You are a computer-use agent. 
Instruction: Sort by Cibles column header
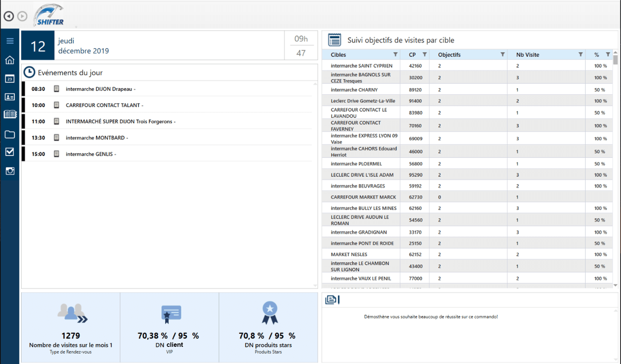[x=338, y=55]
